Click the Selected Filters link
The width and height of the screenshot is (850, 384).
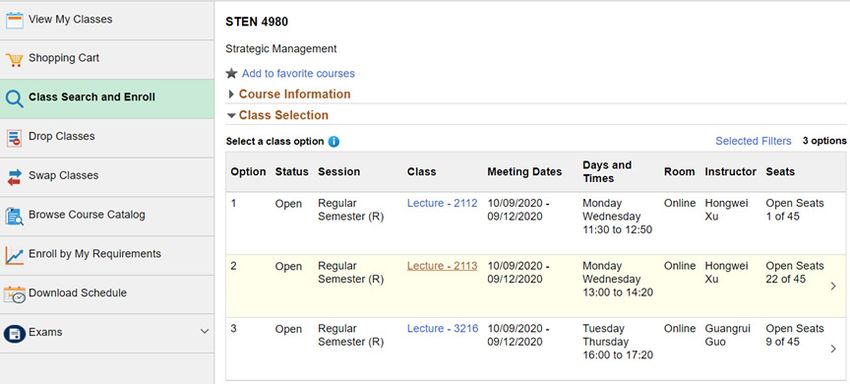click(x=754, y=141)
